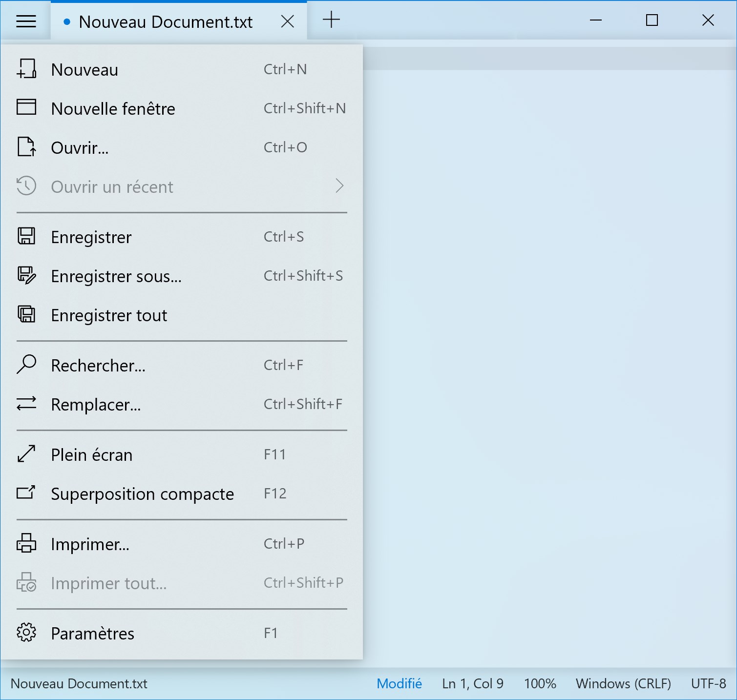Click the 100% zoom indicator
The height and width of the screenshot is (700, 737).
(x=540, y=683)
